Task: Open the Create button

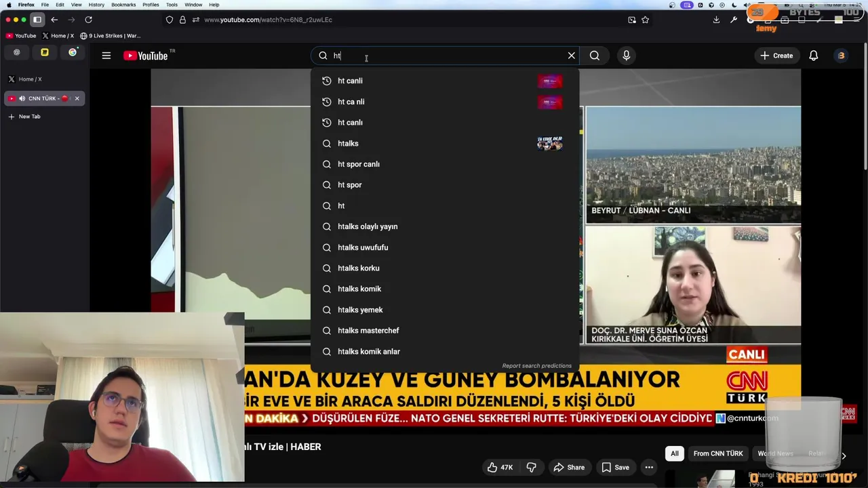Action: click(776, 56)
